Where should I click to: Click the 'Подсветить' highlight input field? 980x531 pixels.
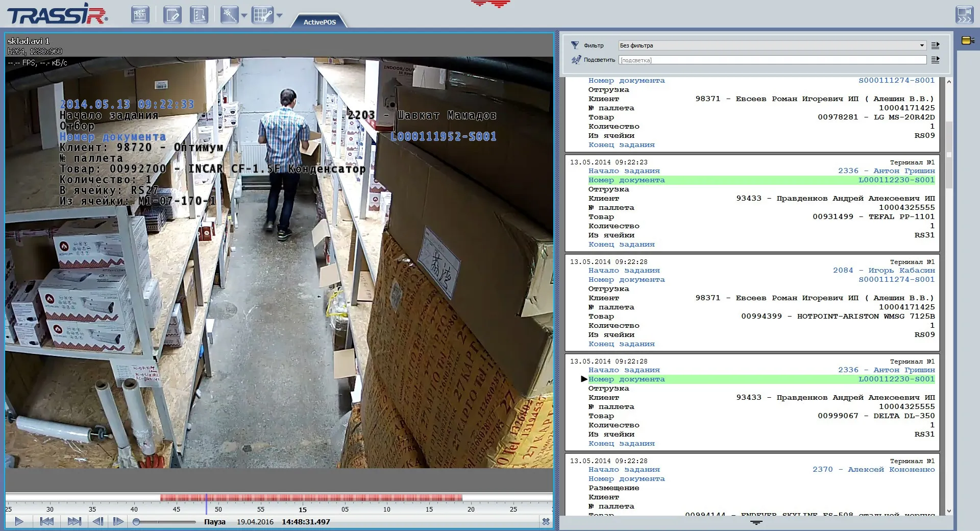772,60
